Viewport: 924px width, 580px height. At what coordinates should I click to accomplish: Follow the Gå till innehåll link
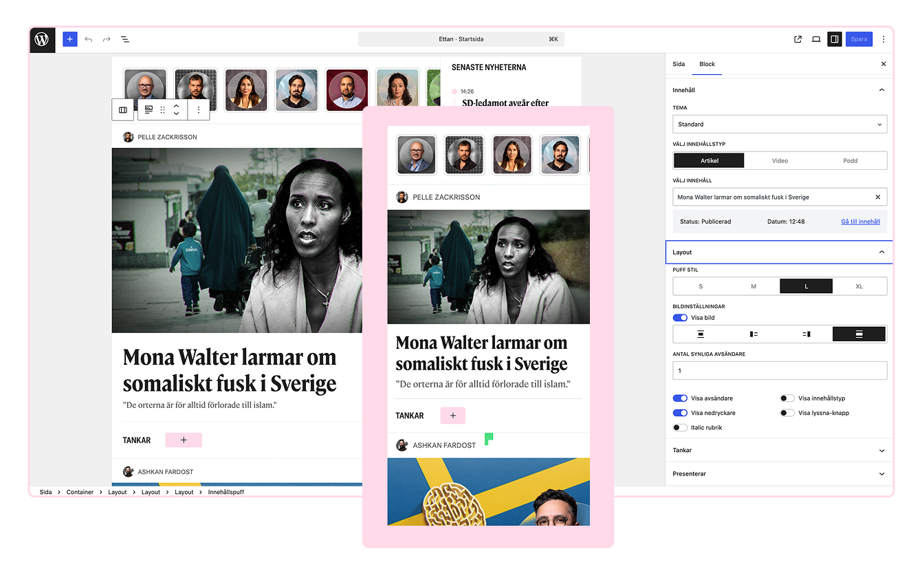click(860, 222)
